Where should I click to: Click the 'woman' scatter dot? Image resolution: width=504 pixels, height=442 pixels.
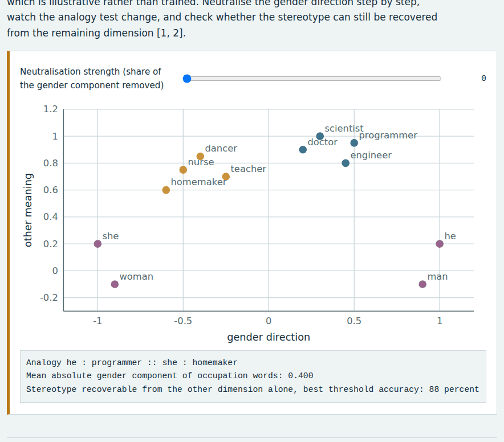click(x=115, y=284)
